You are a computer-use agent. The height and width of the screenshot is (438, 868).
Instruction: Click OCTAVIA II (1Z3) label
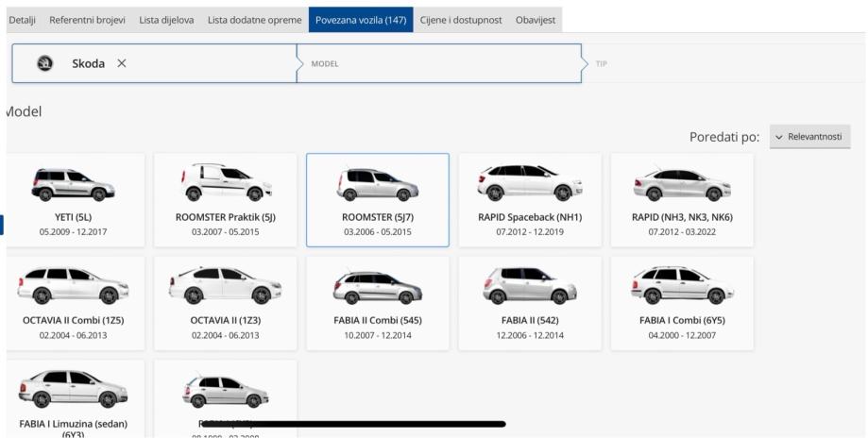tap(226, 320)
